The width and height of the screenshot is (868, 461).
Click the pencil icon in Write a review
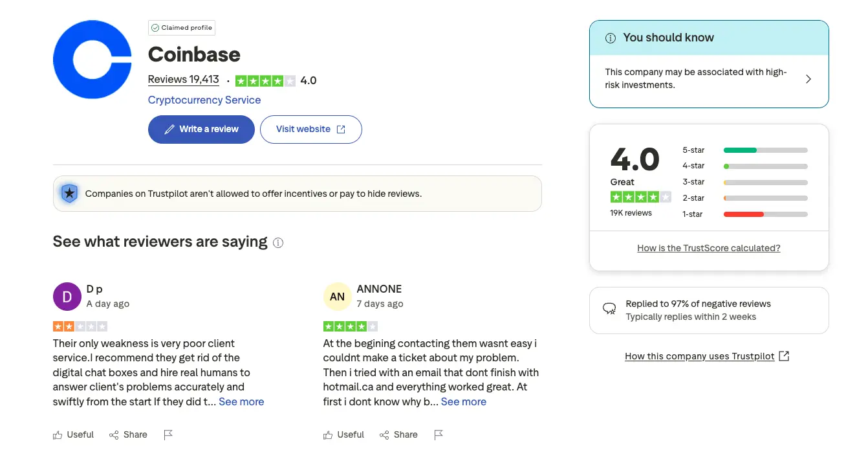pyautogui.click(x=169, y=129)
